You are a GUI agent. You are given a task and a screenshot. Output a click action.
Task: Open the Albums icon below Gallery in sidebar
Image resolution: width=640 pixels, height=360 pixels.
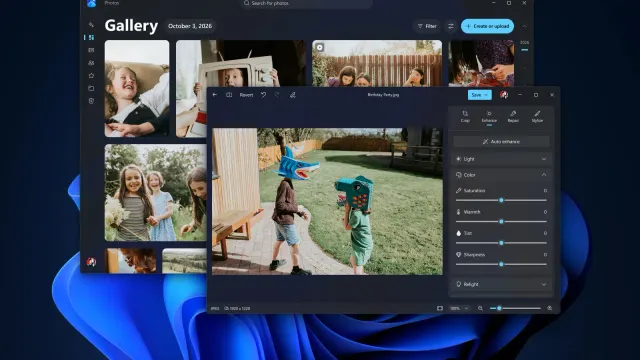click(x=91, y=50)
